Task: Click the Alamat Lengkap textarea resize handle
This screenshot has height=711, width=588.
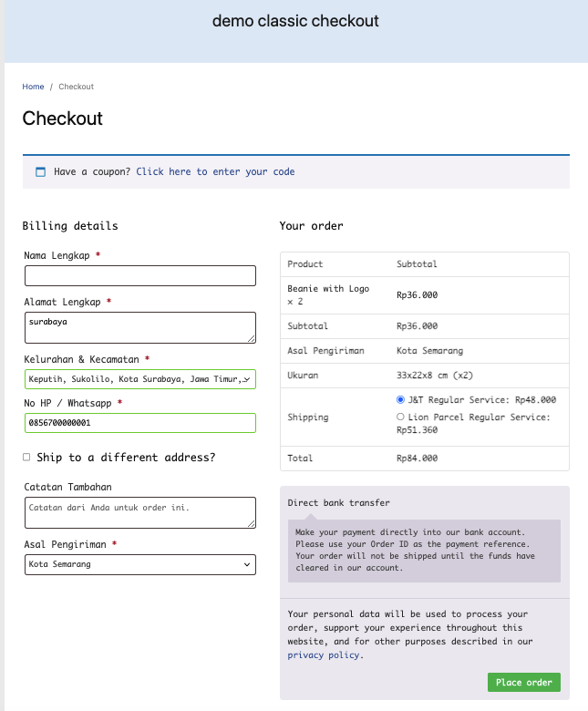Action: coord(252,339)
